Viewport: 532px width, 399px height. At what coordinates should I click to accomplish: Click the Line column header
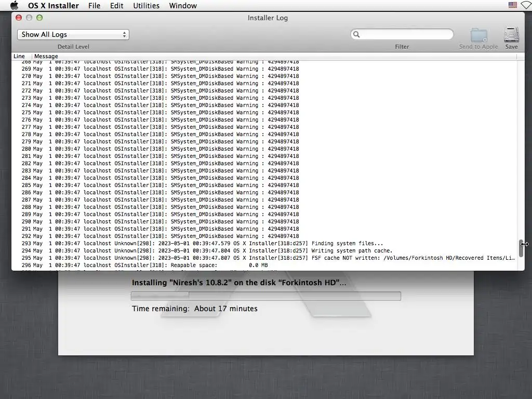tap(19, 56)
